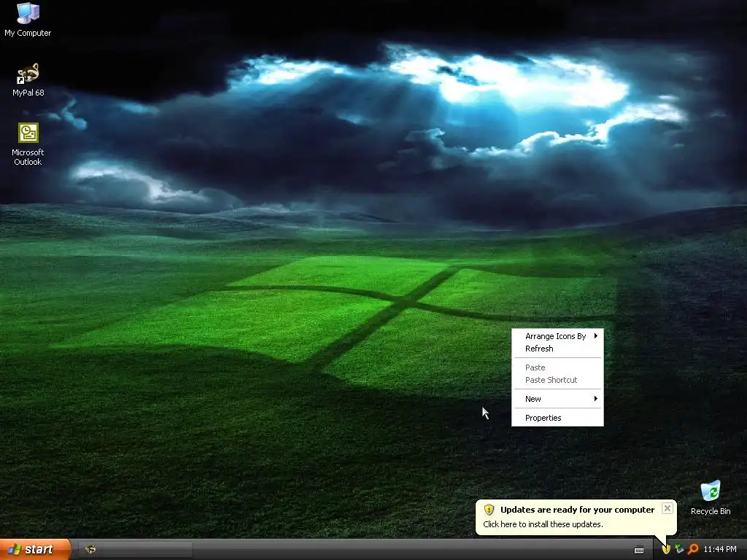Viewport: 747px width, 560px height.
Task: Click the yellow Windows Update shield tray icon
Action: [666, 549]
